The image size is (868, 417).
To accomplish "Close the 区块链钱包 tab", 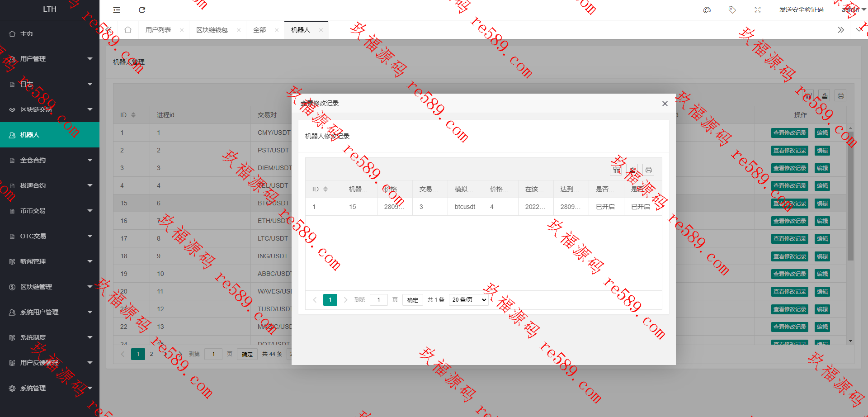I will click(x=239, y=30).
